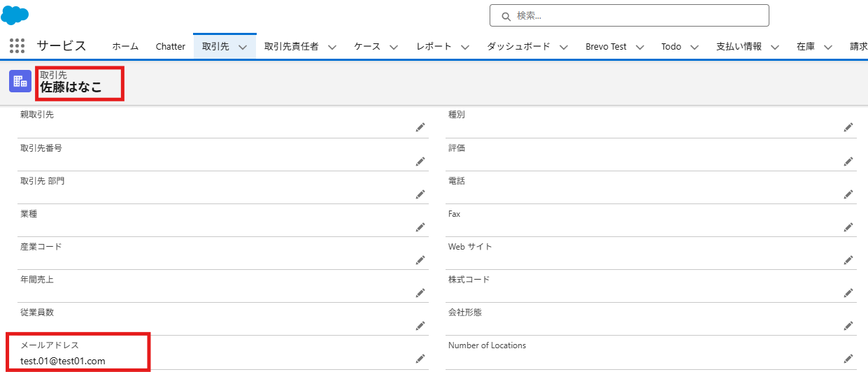Open the ダッシュボード dropdown chevron
The width and height of the screenshot is (868, 372).
click(x=564, y=47)
